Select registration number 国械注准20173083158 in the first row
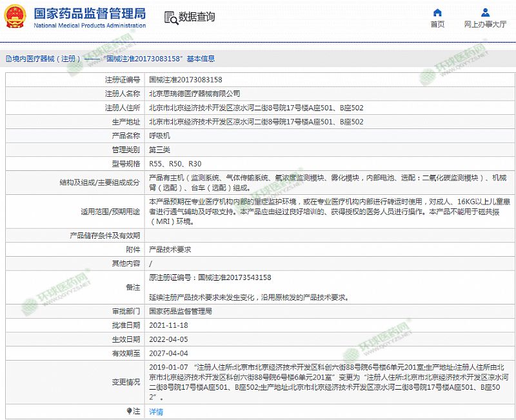 [186, 79]
